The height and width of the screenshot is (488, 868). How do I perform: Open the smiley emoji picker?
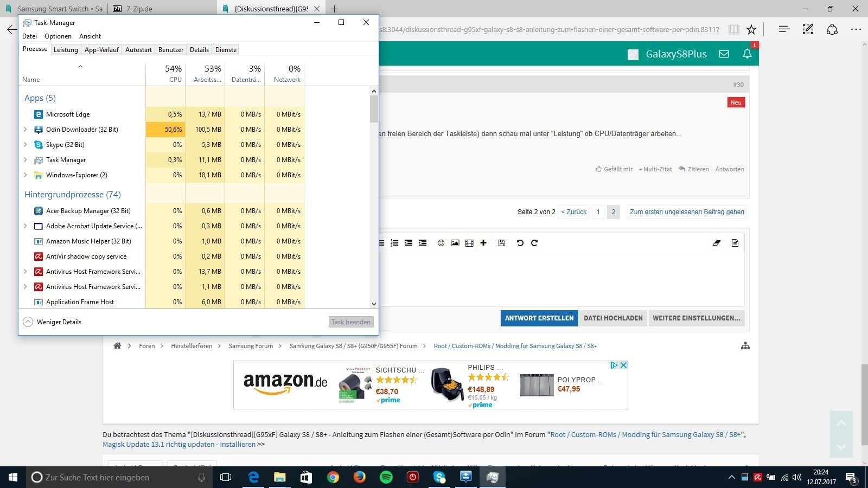point(441,243)
